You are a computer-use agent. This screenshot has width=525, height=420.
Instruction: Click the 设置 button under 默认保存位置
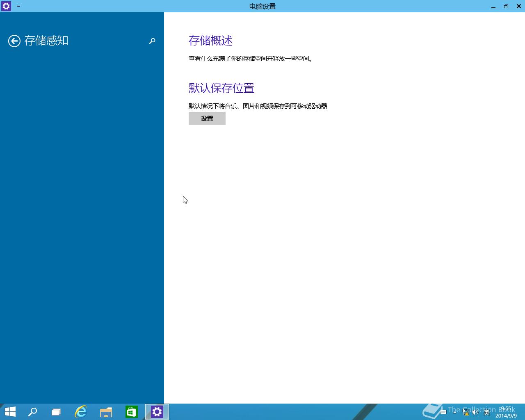pos(207,118)
